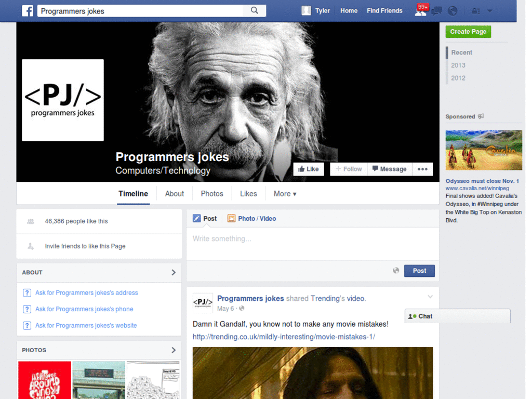
Task: Jump to 2013 in timeline navigator
Action: [458, 65]
